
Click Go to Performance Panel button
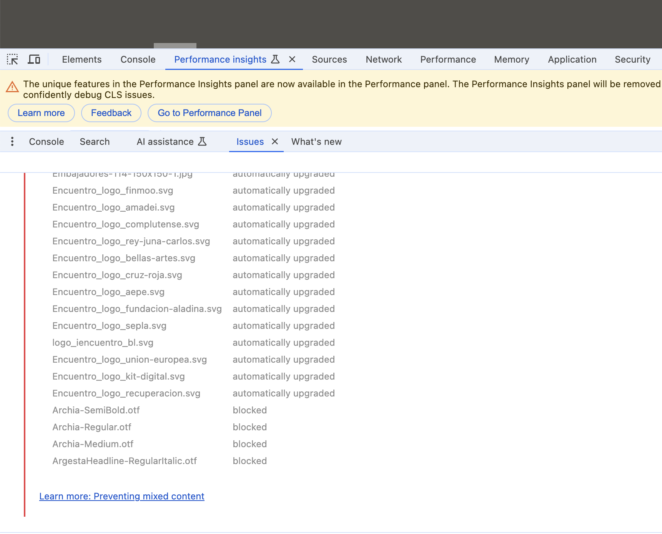click(209, 113)
